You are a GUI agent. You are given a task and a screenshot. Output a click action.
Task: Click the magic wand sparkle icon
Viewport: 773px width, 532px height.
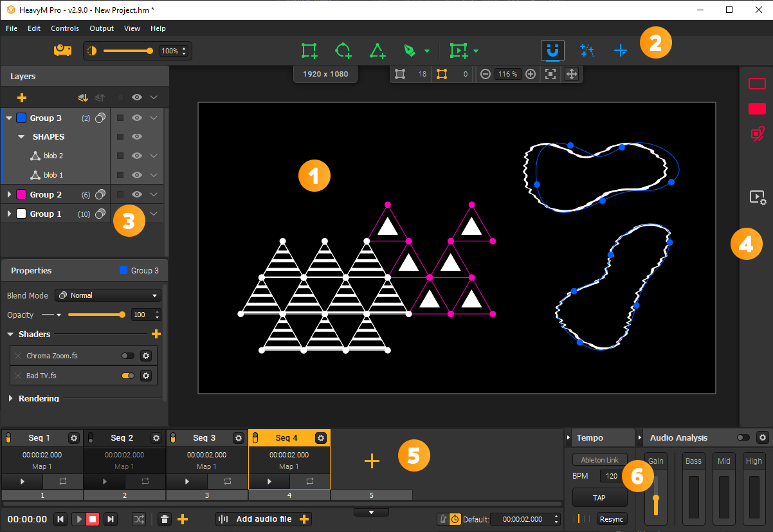tap(587, 50)
